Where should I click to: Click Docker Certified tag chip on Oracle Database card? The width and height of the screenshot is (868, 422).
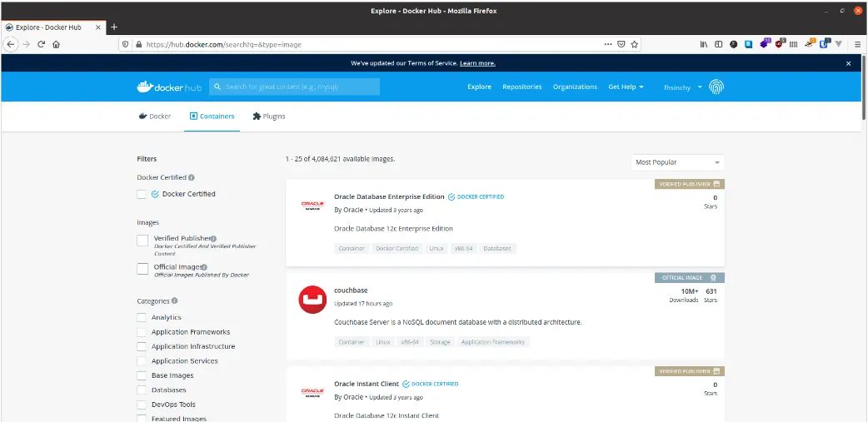(397, 249)
